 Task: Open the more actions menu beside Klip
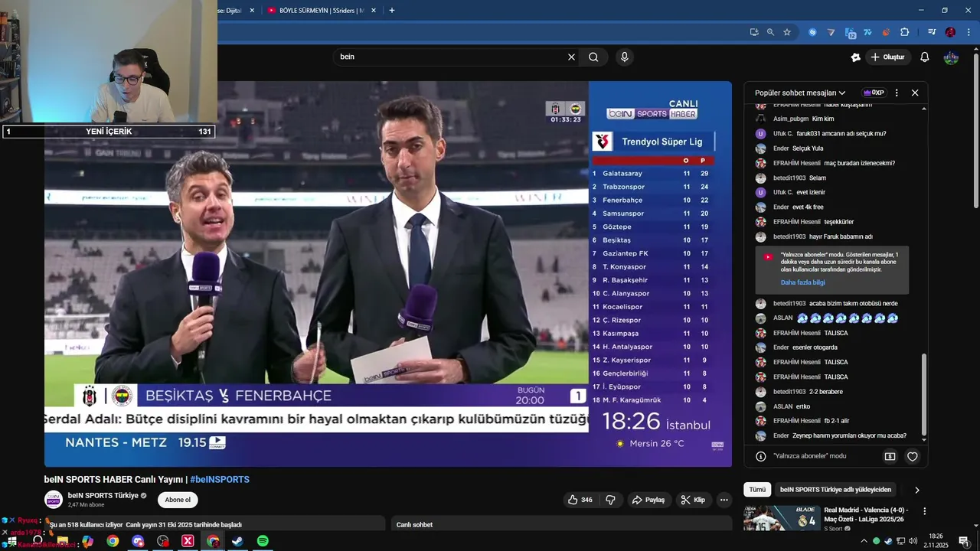[724, 500]
